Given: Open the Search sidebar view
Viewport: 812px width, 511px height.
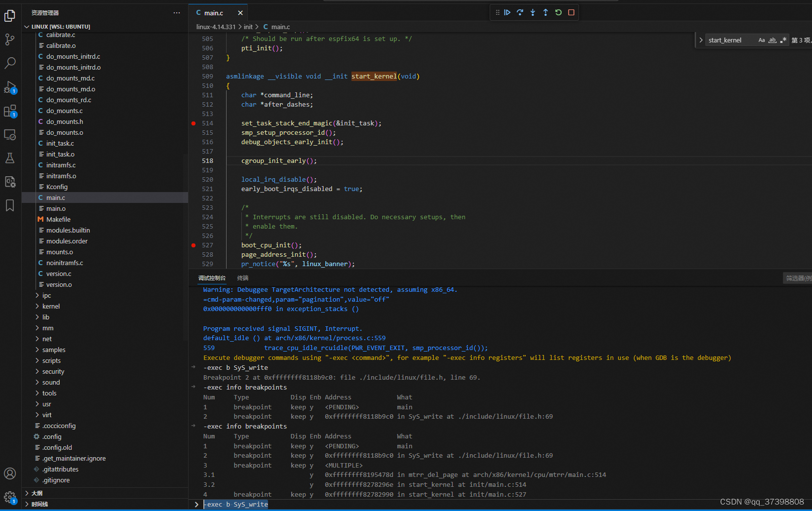Looking at the screenshot, I should click(10, 63).
